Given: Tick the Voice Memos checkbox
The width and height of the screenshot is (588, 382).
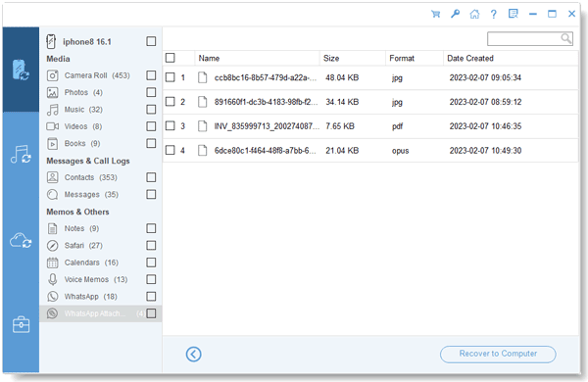Looking at the screenshot, I should click(x=151, y=279).
